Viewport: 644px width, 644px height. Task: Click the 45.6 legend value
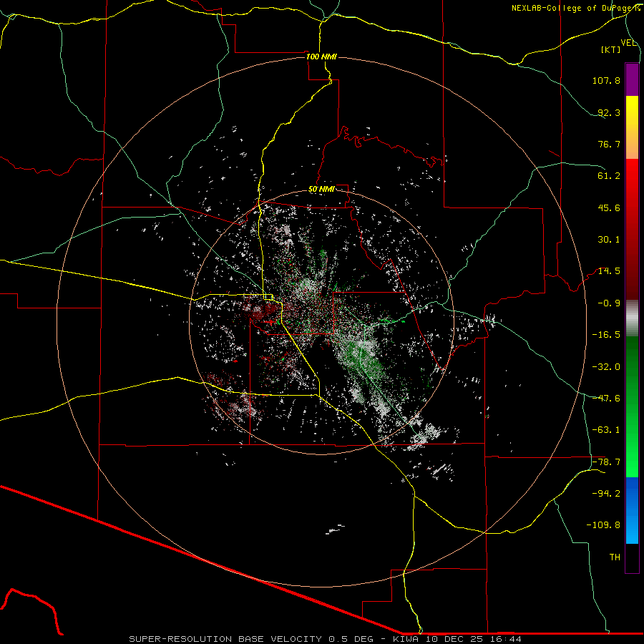click(609, 208)
